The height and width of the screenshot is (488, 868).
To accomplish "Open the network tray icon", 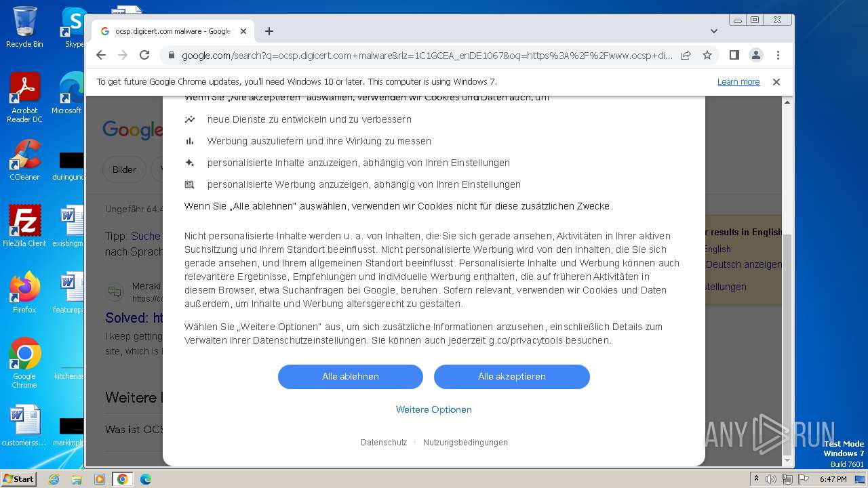I will (x=787, y=479).
